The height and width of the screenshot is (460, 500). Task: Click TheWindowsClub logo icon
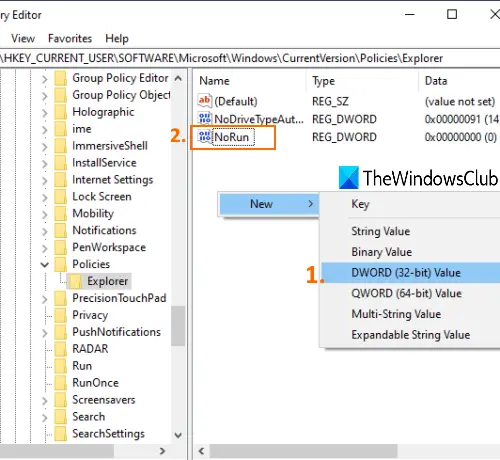pos(349,178)
